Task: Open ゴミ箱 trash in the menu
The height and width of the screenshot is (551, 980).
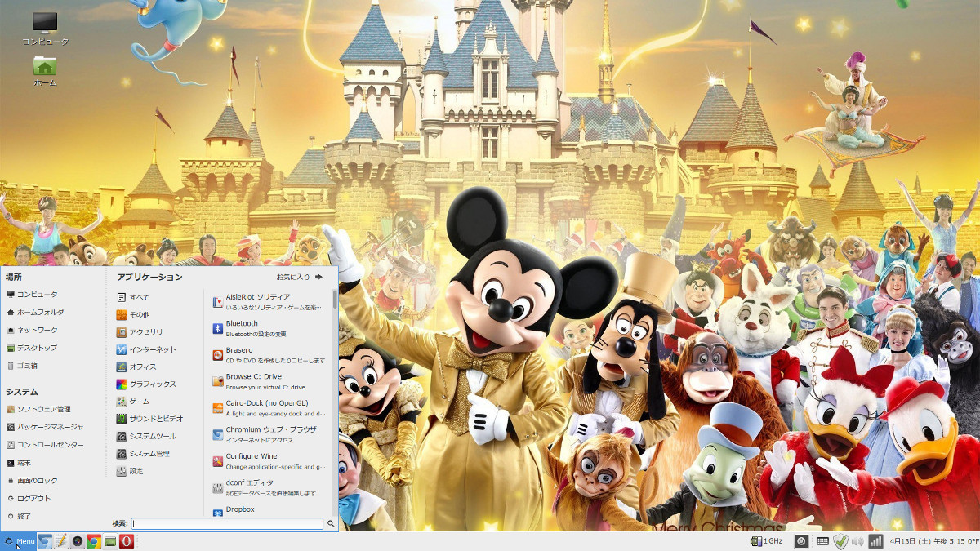Action: click(23, 366)
